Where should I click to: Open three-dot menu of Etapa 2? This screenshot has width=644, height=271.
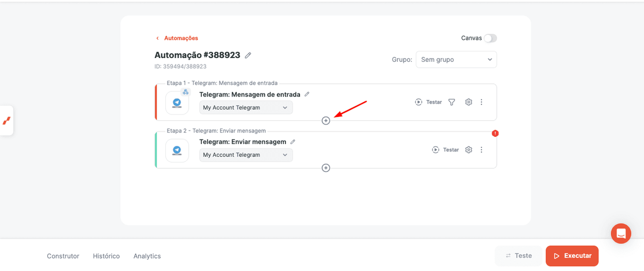[x=481, y=150]
